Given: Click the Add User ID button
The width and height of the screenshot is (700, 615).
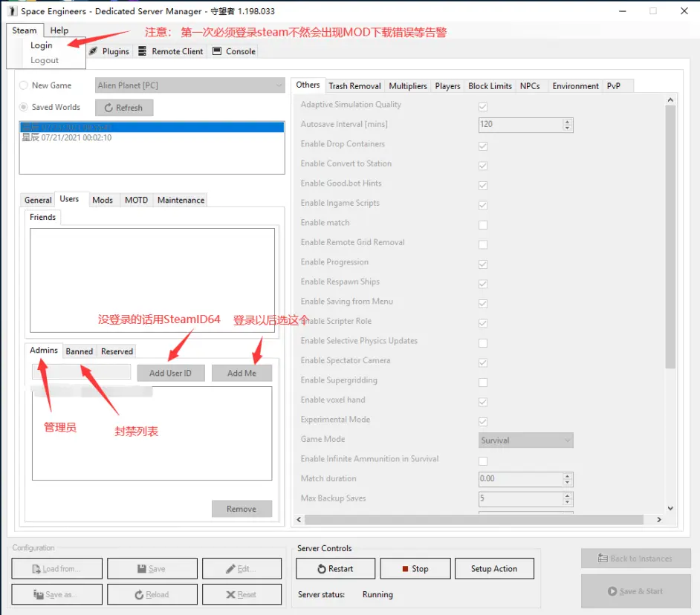Looking at the screenshot, I should (x=170, y=373).
